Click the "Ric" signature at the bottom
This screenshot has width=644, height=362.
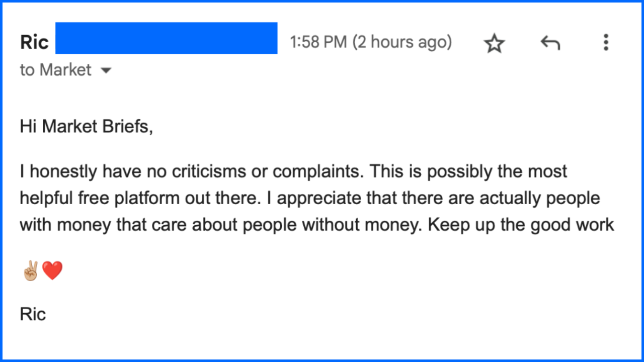33,314
